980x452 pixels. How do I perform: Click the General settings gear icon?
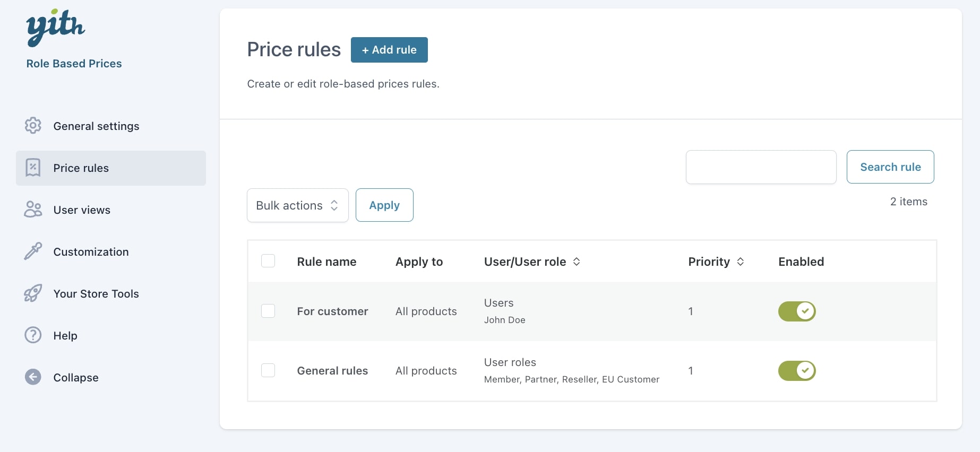pos(33,126)
